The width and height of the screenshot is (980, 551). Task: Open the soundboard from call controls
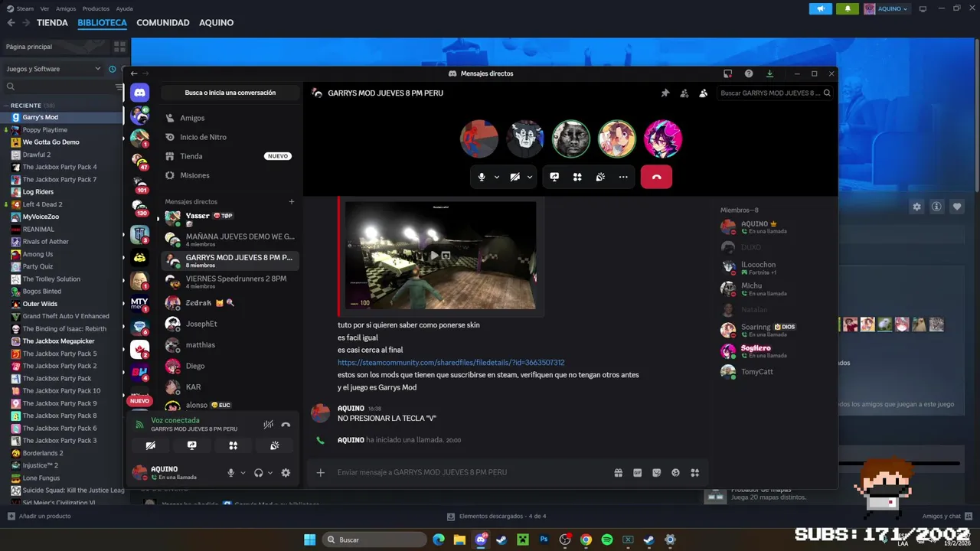[x=600, y=177]
